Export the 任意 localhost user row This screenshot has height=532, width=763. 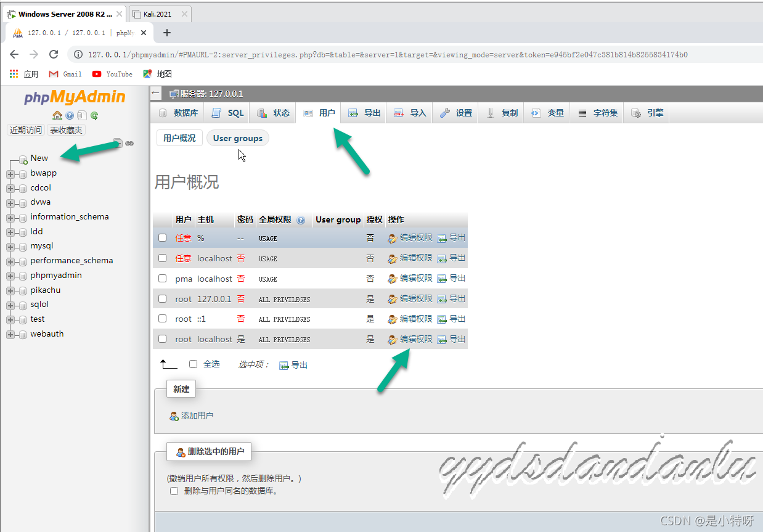[451, 258]
